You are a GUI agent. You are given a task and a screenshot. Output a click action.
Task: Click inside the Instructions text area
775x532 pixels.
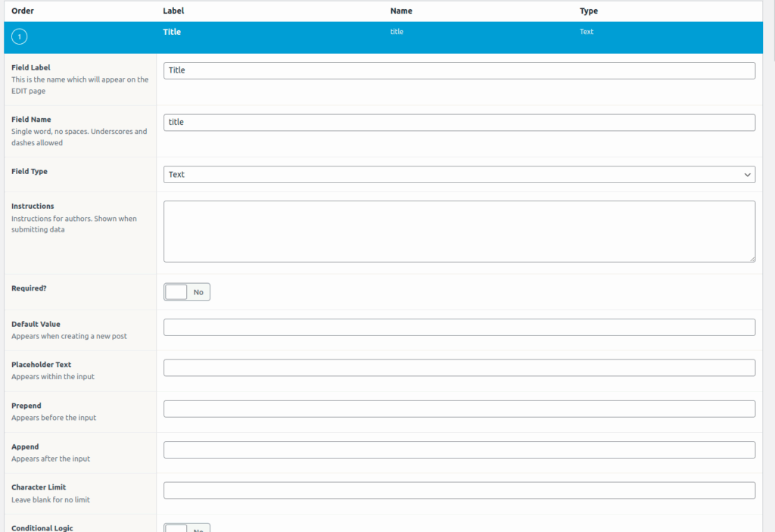pos(459,231)
